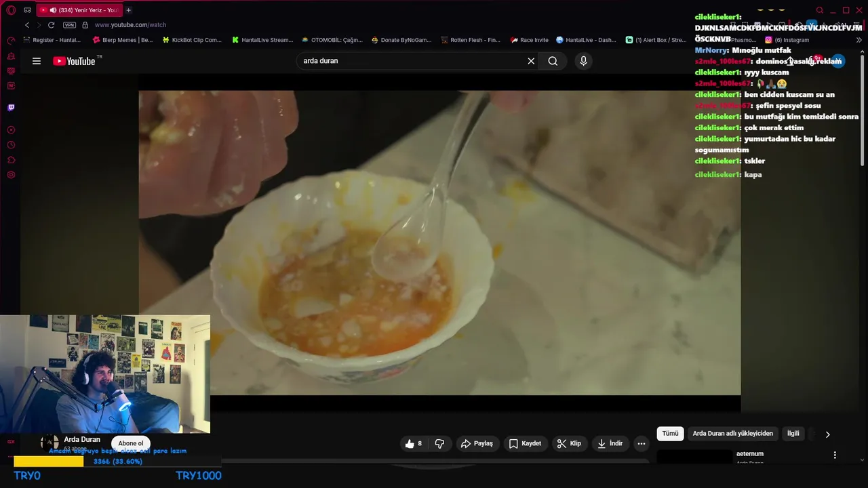Expand hidden bookmarks with double chevron

pyautogui.click(x=859, y=40)
